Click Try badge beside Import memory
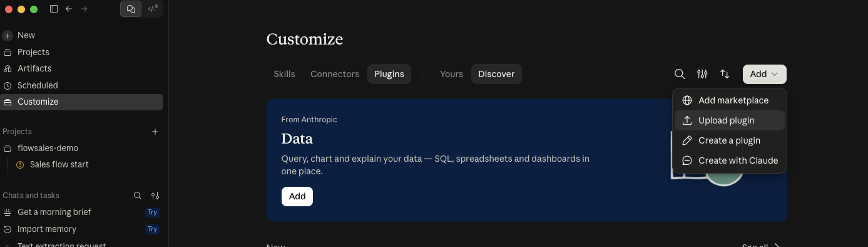Screen dimensions: 868x247 152,229
